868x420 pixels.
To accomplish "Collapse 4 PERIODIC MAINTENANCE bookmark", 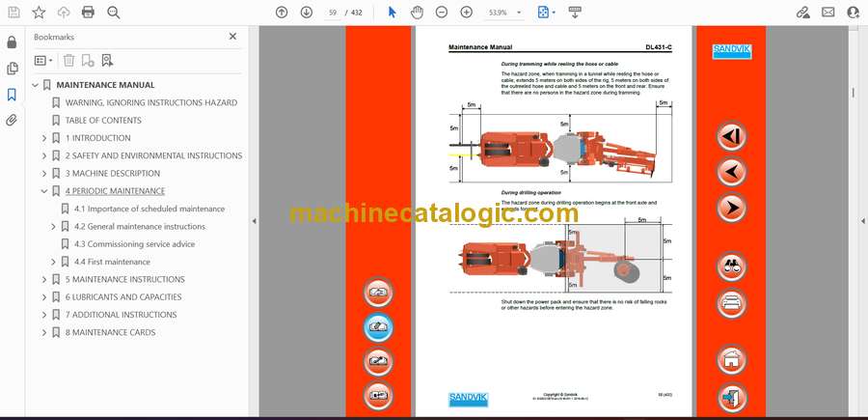I will coord(44,191).
